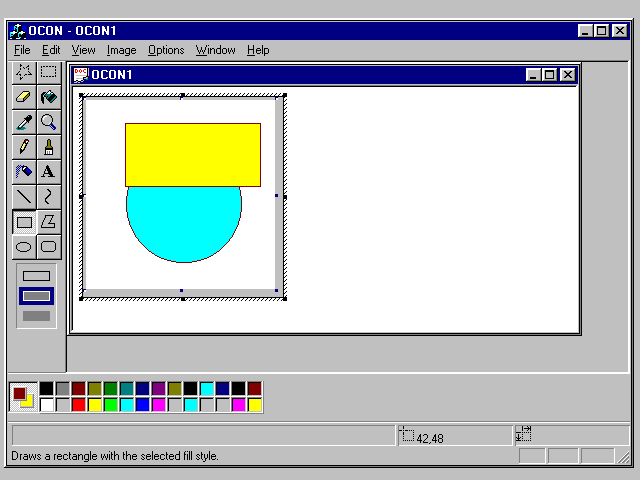640x480 pixels.
Task: Maximize the OCON1 document window
Action: pos(550,75)
